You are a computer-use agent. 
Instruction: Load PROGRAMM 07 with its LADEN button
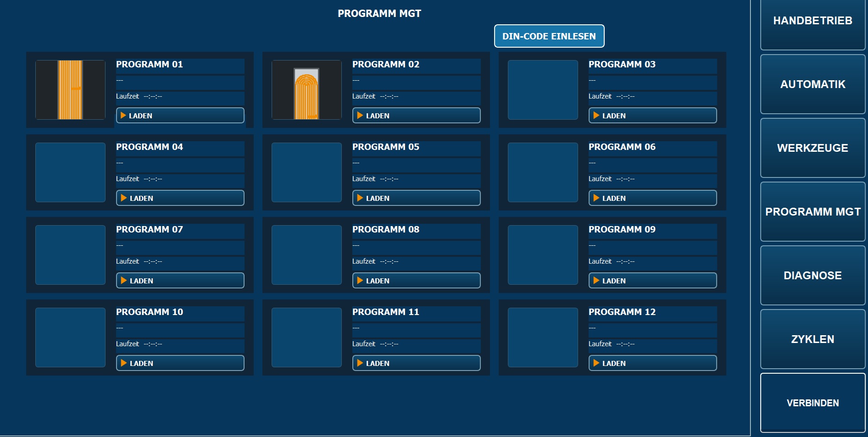(x=180, y=281)
